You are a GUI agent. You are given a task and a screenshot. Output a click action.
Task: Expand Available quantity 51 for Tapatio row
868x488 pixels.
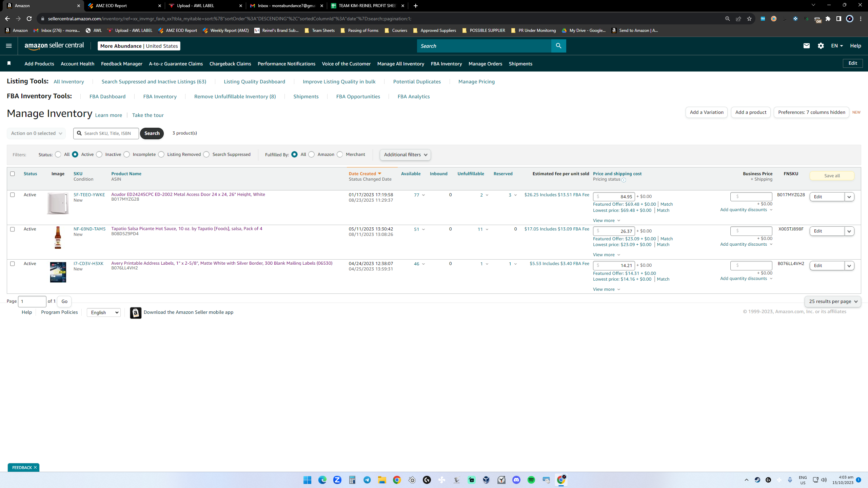[419, 229]
